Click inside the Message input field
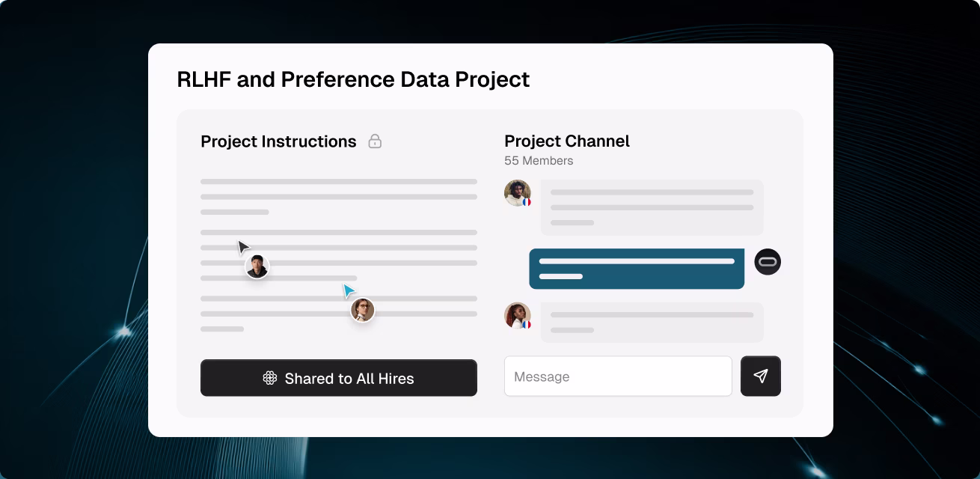The height and width of the screenshot is (479, 980). tap(618, 376)
